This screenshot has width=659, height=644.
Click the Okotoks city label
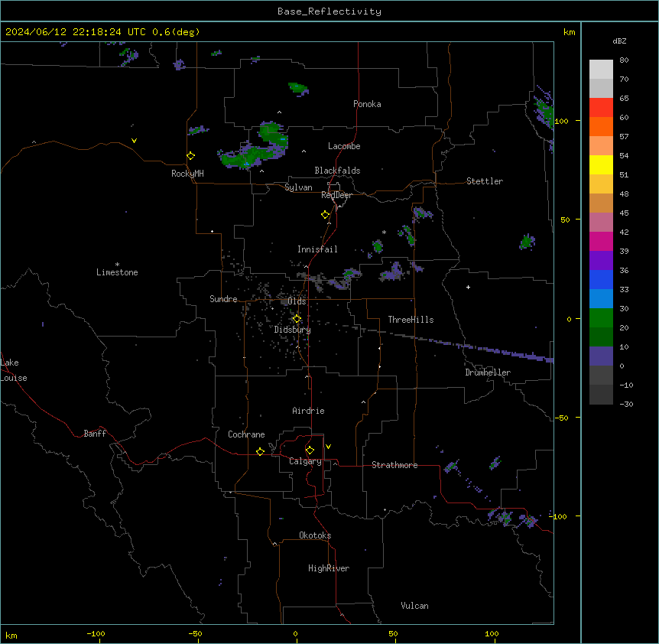[315, 535]
